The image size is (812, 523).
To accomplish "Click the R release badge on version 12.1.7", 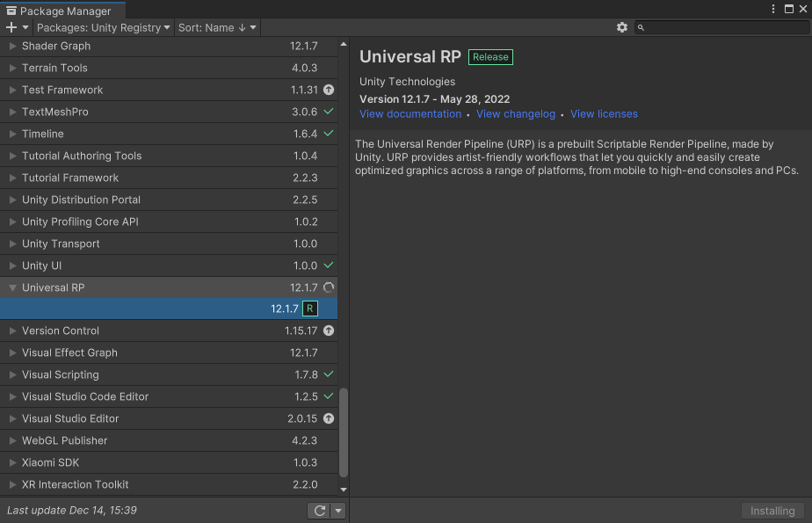I will tap(309, 309).
